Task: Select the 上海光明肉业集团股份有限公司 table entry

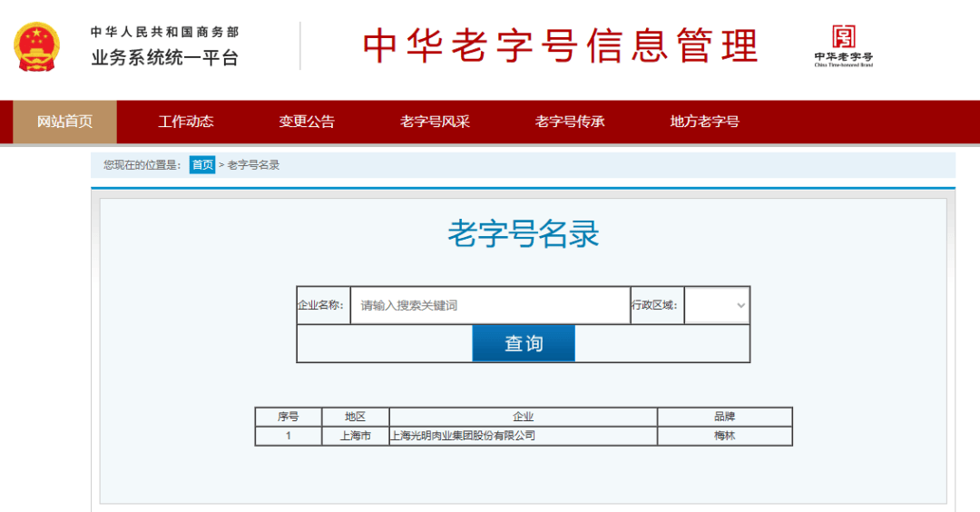Action: click(x=463, y=436)
